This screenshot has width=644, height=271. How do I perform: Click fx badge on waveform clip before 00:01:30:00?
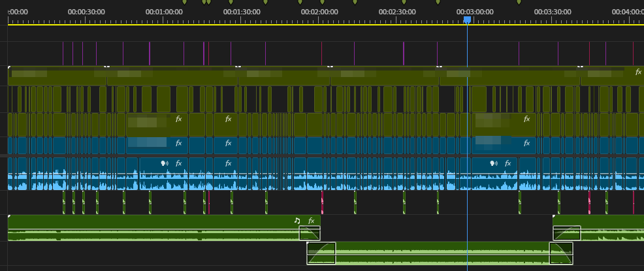(x=229, y=163)
